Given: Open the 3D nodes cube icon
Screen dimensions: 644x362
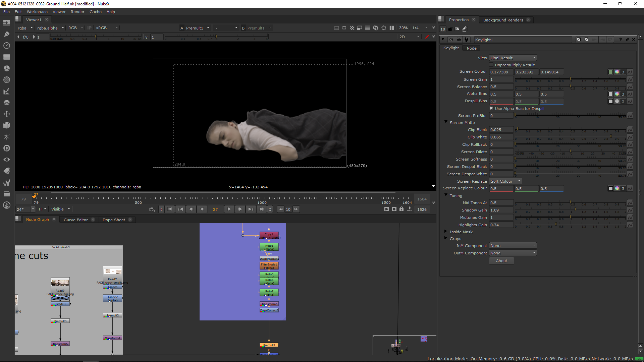Looking at the screenshot, I should click(x=6, y=125).
